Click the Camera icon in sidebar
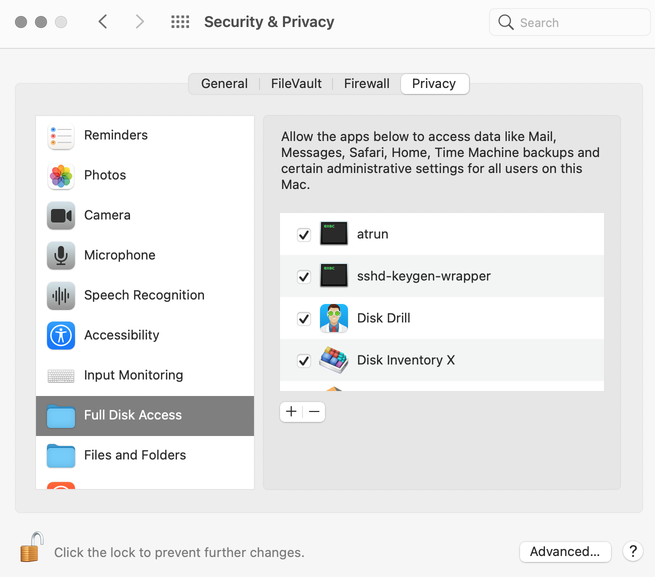The height and width of the screenshot is (577, 655). (x=61, y=216)
